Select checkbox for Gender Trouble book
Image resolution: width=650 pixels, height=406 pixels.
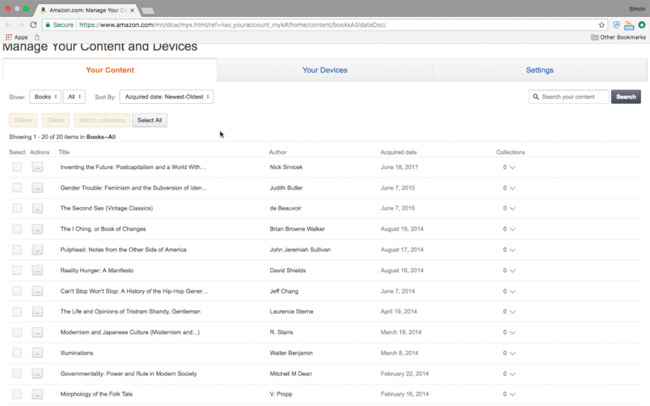point(17,187)
